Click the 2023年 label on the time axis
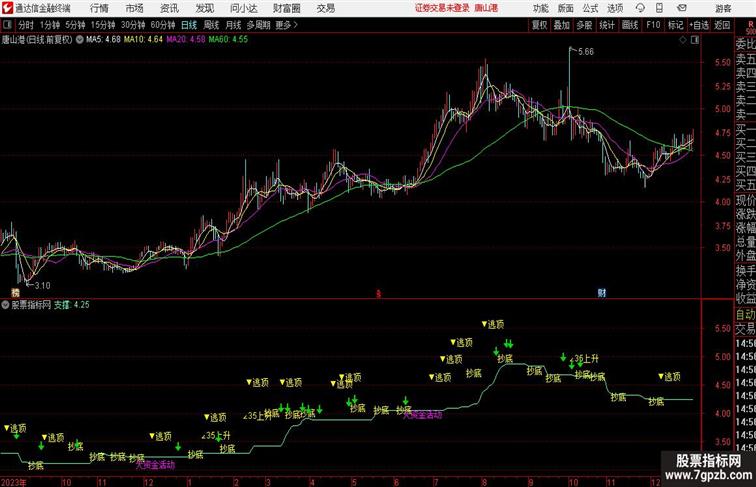Screen dimensions: 756x487 tap(14, 482)
